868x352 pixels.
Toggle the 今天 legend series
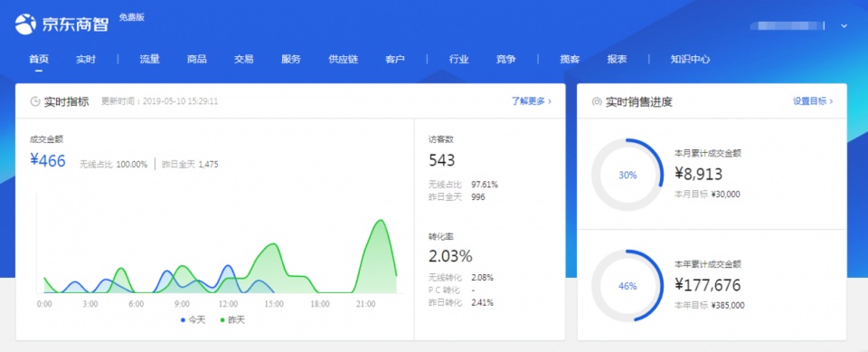click(x=193, y=319)
